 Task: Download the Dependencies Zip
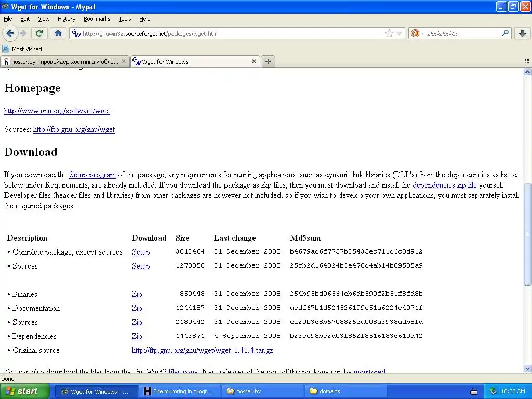(137, 336)
